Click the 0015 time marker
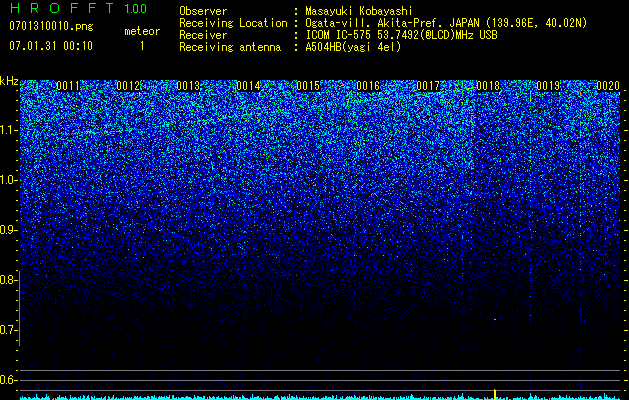The image size is (629, 400). coord(308,86)
